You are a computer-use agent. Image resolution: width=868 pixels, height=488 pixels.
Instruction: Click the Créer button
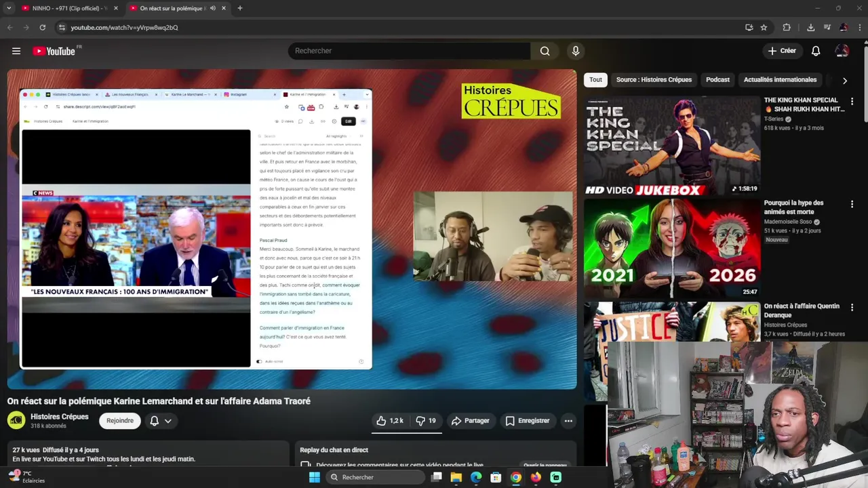tap(782, 51)
